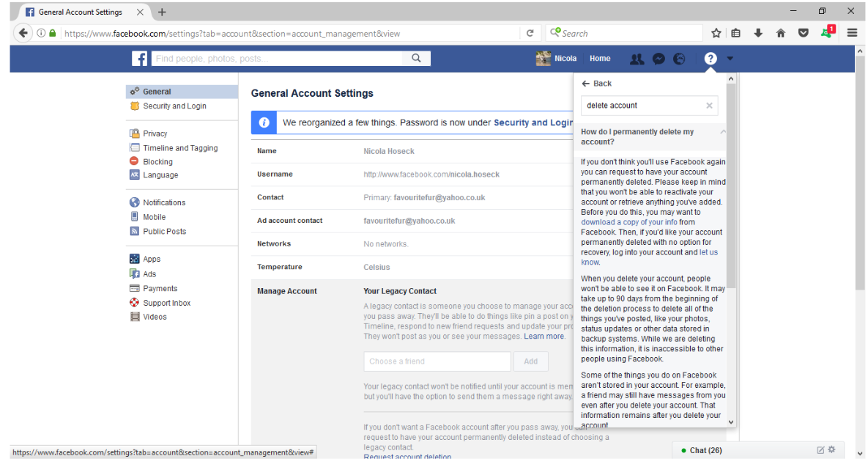Go to the Home link
Screen dimensions: 868x470
click(x=599, y=58)
